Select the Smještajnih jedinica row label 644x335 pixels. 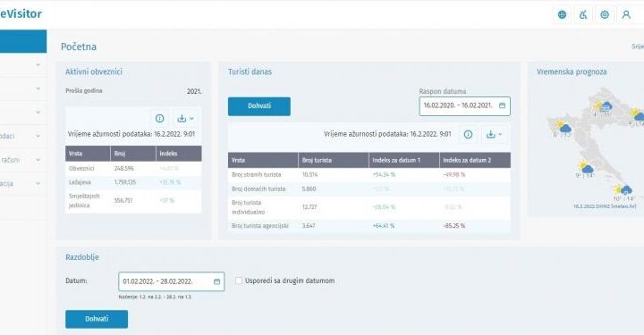85,200
